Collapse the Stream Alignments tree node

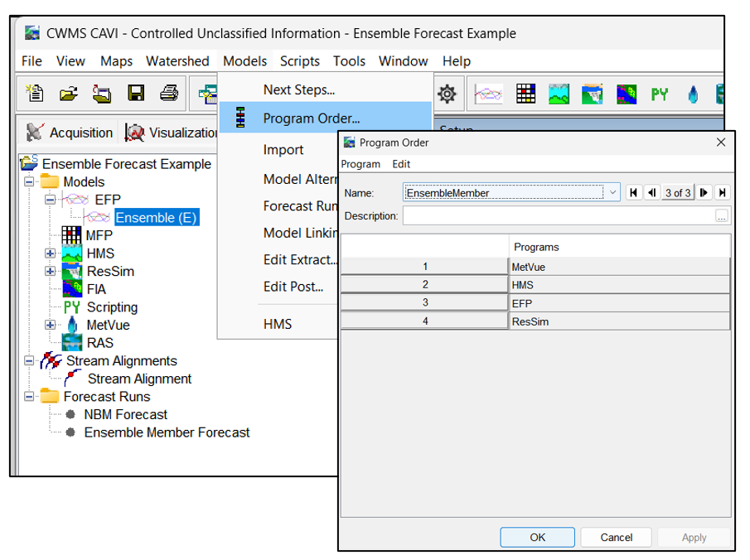pyautogui.click(x=29, y=360)
